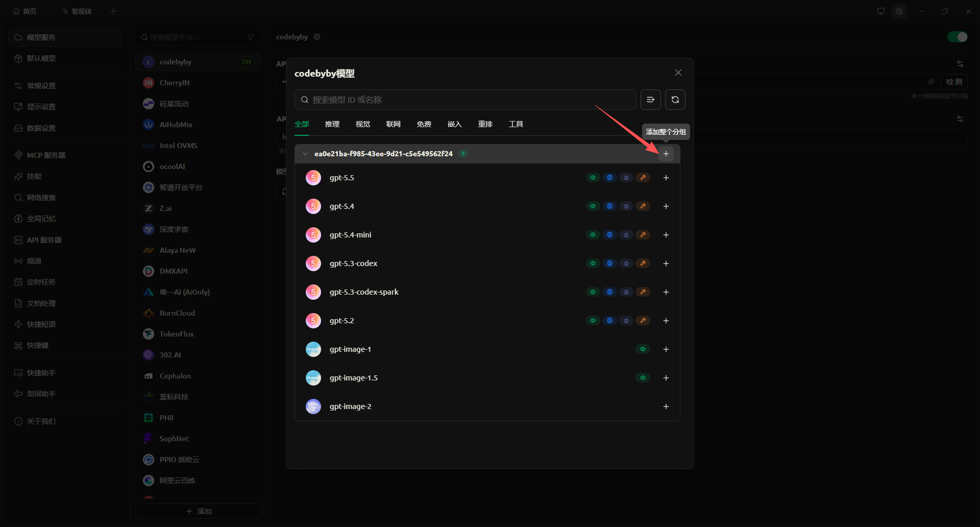Open API 服务器 settings
Screen dimensions: 980x527
(65, 240)
